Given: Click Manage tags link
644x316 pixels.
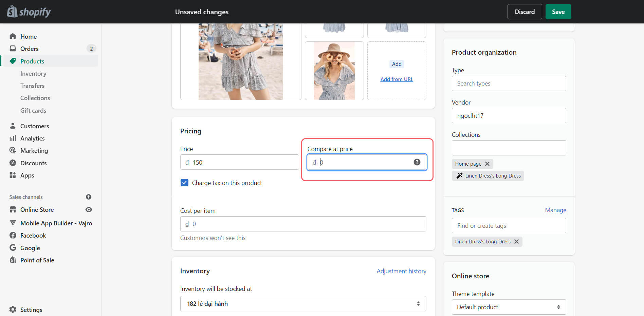Looking at the screenshot, I should pyautogui.click(x=555, y=210).
